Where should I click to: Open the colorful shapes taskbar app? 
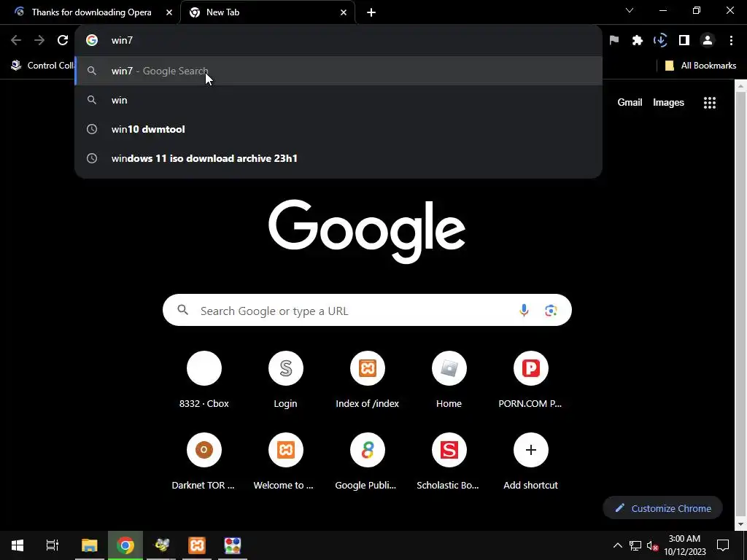coord(233,545)
